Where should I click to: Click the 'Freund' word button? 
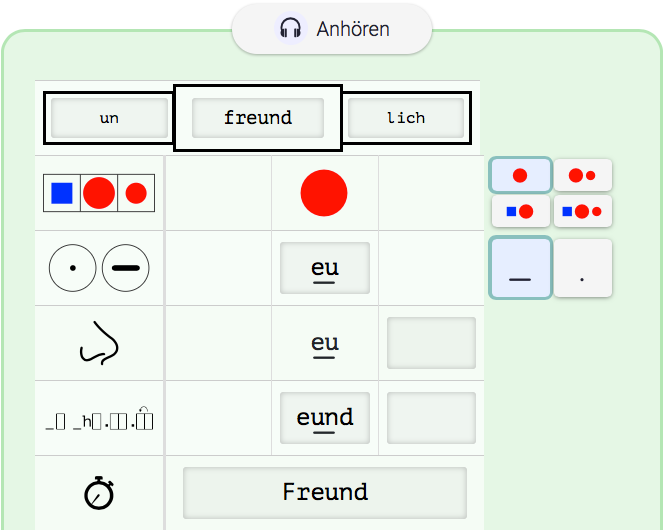[325, 493]
